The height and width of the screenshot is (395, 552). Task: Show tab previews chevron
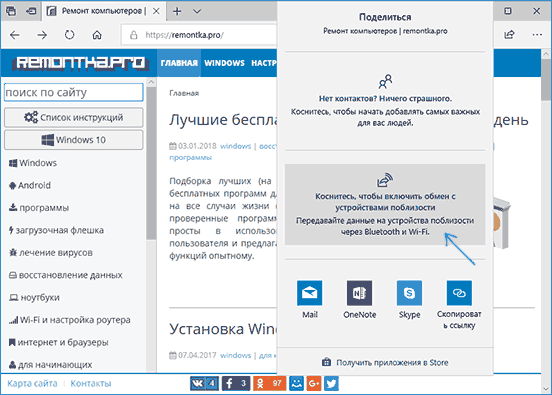[x=197, y=11]
